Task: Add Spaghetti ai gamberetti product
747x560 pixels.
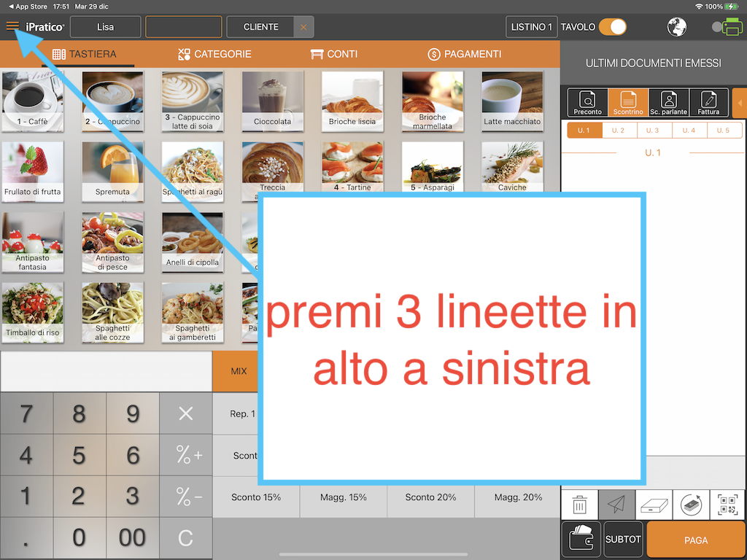Action: click(x=193, y=313)
